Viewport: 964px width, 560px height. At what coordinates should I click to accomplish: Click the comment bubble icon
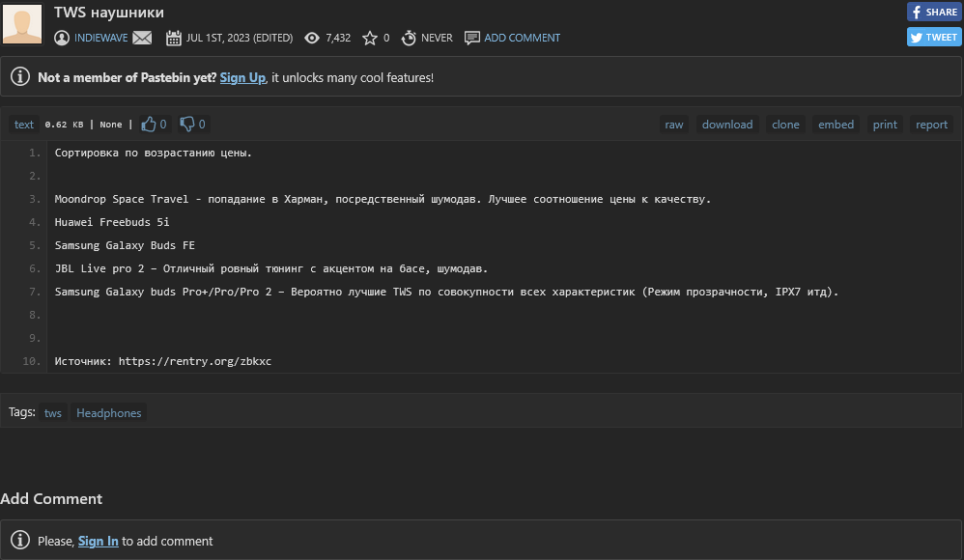(x=471, y=38)
